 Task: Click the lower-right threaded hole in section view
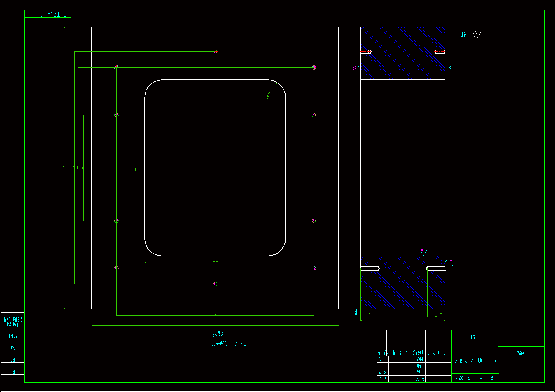tap(436, 268)
